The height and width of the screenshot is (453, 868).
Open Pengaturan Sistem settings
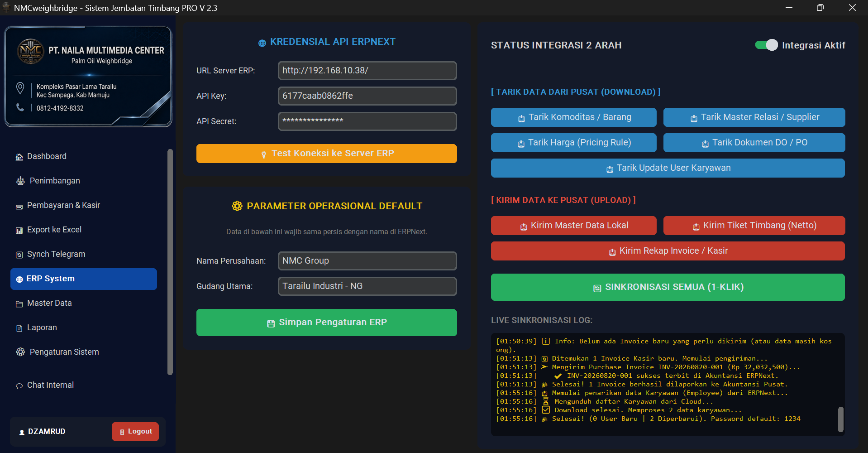click(84, 352)
